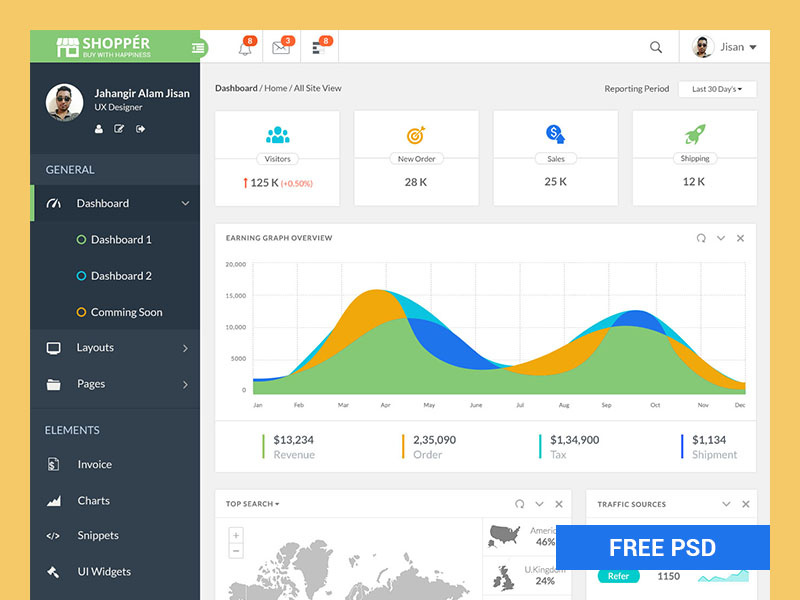This screenshot has height=600, width=800.
Task: Click the blue Shipment legend bar
Action: (682, 446)
